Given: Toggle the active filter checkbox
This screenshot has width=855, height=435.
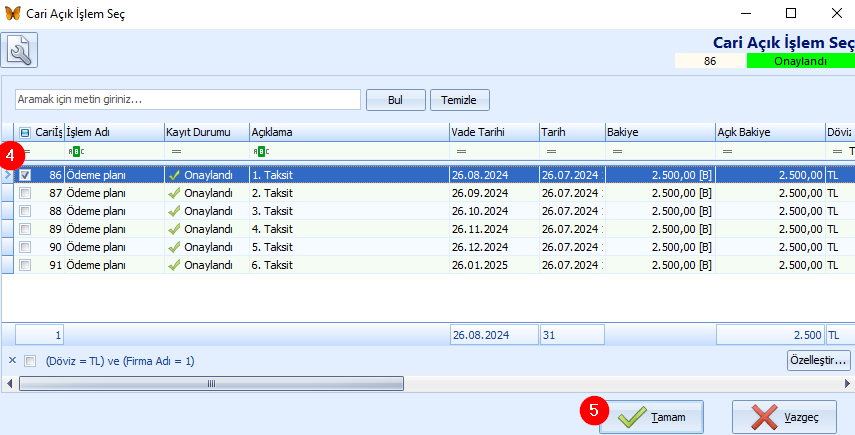Looking at the screenshot, I should 30,361.
